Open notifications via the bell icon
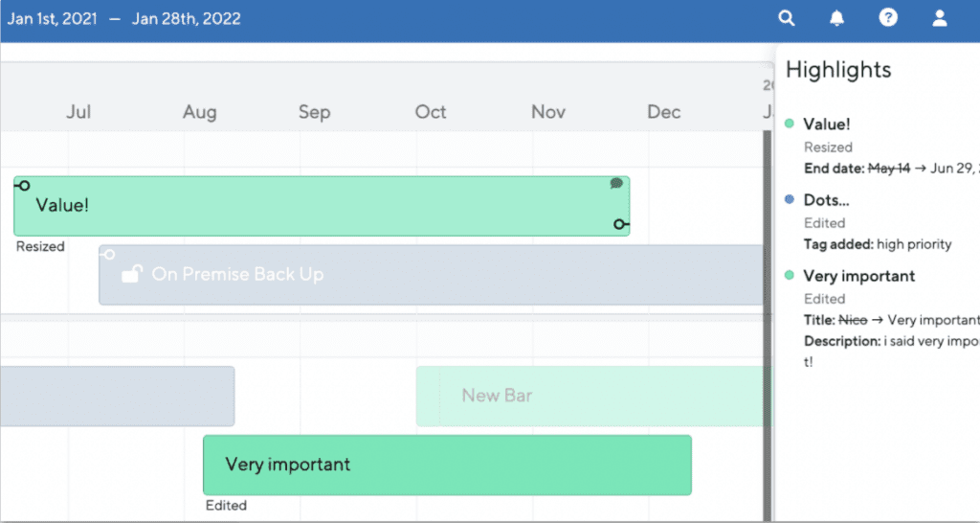This screenshot has width=980, height=523. [836, 18]
